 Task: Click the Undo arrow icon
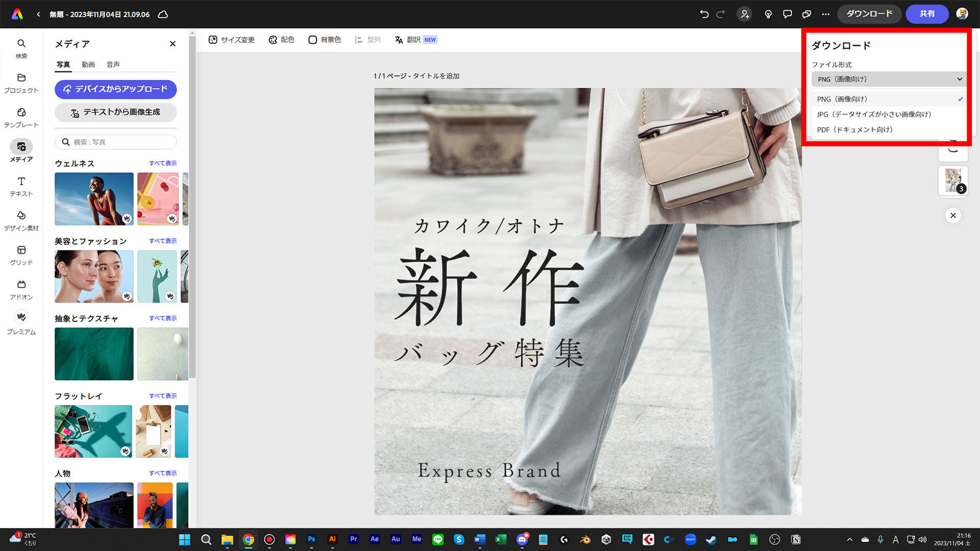[704, 14]
